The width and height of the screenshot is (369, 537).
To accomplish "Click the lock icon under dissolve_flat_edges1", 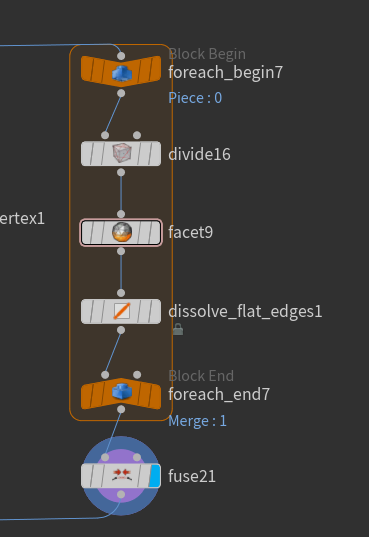I will point(178,329).
